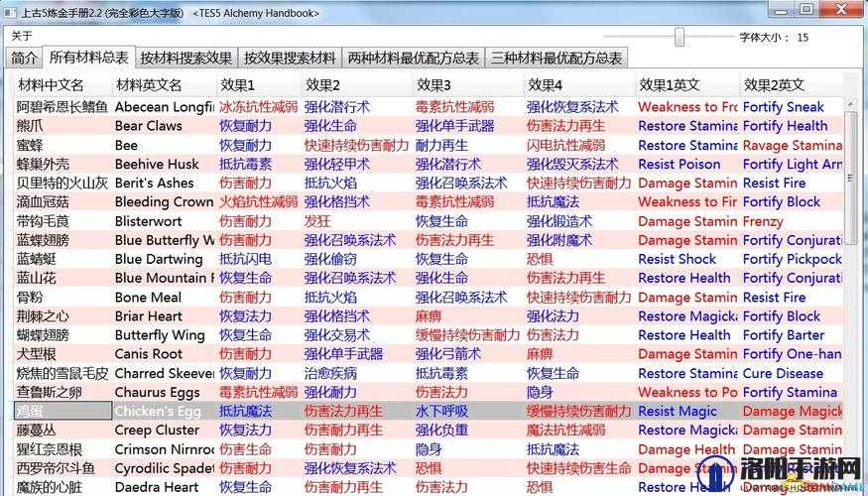The height and width of the screenshot is (496, 868).
Task: Click the app icon in title bar
Action: 10,12
